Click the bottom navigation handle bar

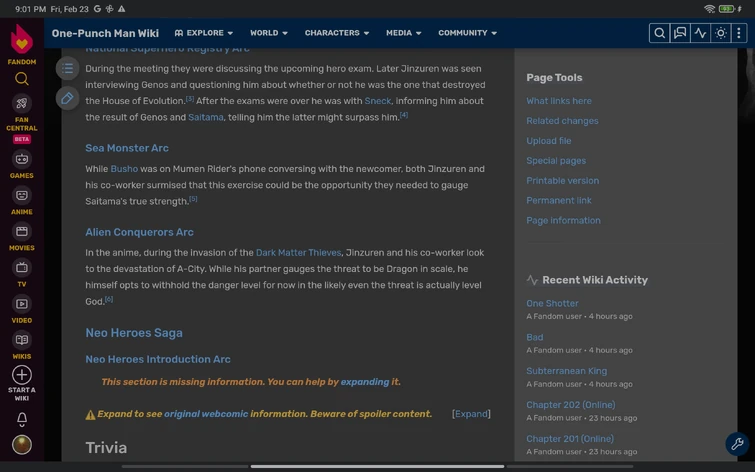377,466
